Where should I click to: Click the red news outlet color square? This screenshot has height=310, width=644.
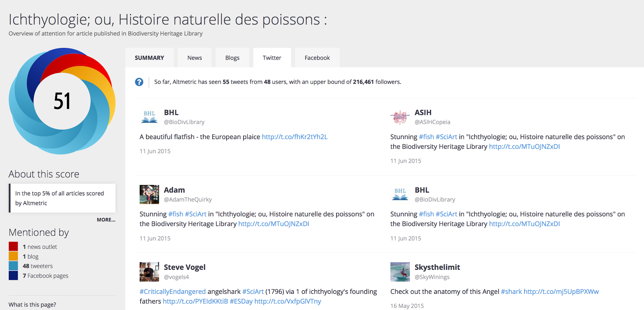click(13, 246)
